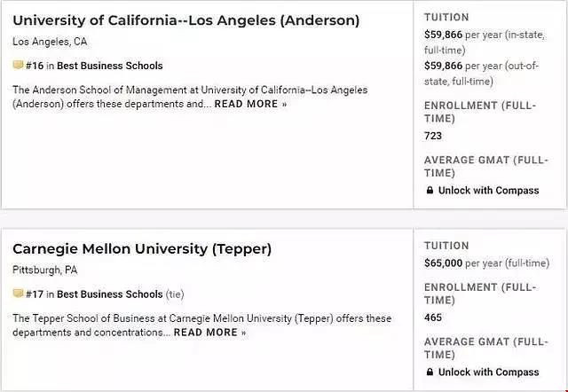This screenshot has height=392, width=568.
Task: Click the #16 ranking number
Action: [x=35, y=66]
